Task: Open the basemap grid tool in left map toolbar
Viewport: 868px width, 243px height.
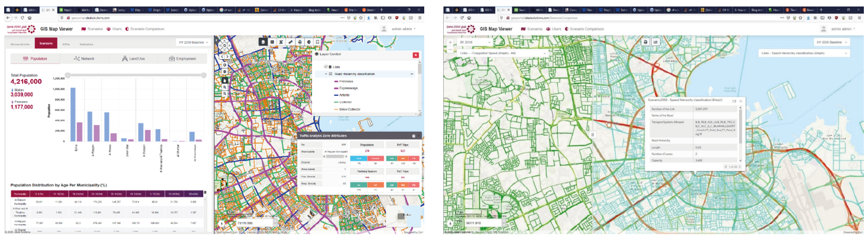Action: tap(272, 42)
